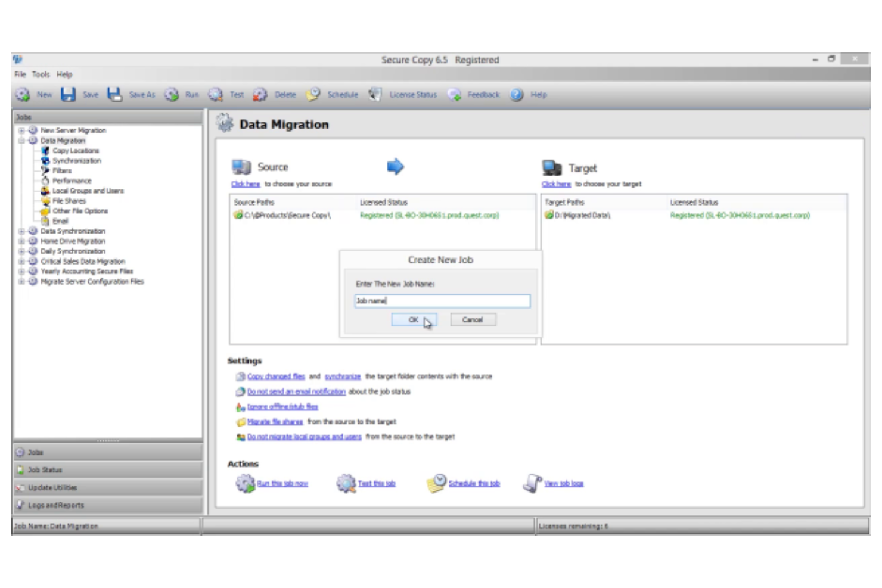Expand the Daily Synchronization node

[x=21, y=251]
